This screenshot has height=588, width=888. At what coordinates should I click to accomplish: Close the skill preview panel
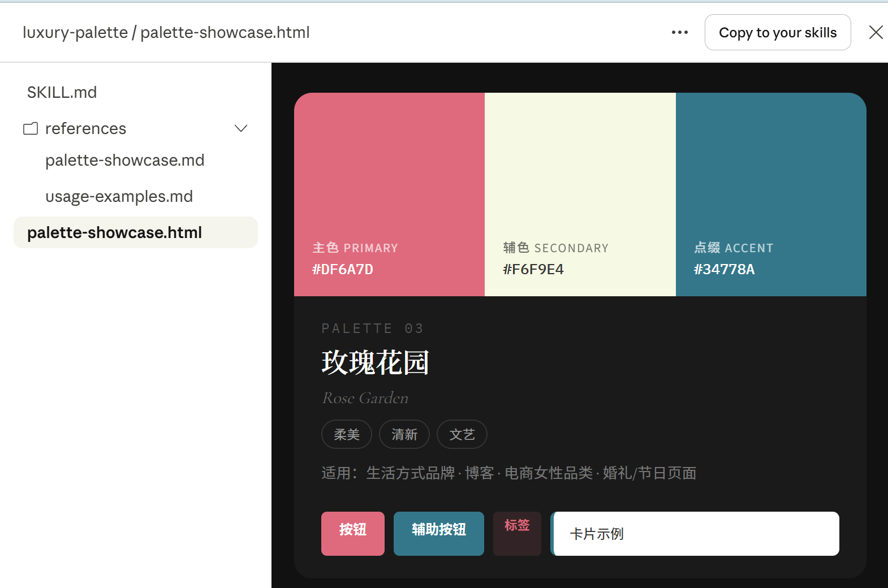(876, 33)
